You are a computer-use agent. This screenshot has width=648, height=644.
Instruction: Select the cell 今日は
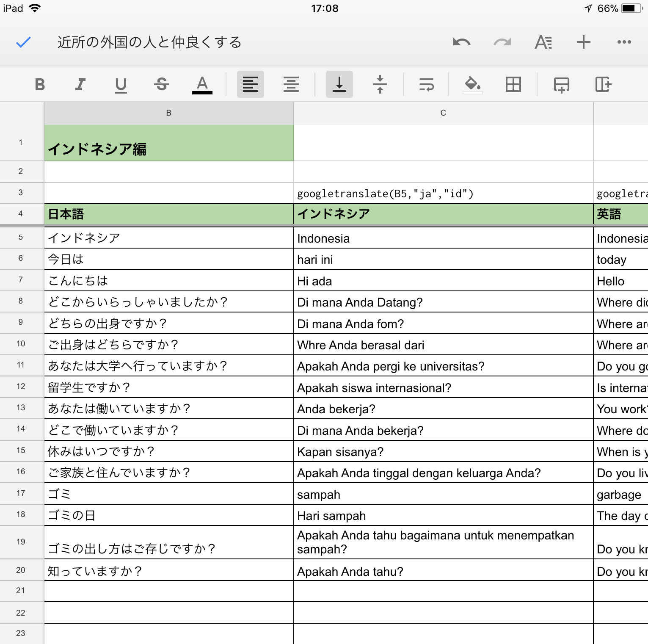tap(169, 259)
